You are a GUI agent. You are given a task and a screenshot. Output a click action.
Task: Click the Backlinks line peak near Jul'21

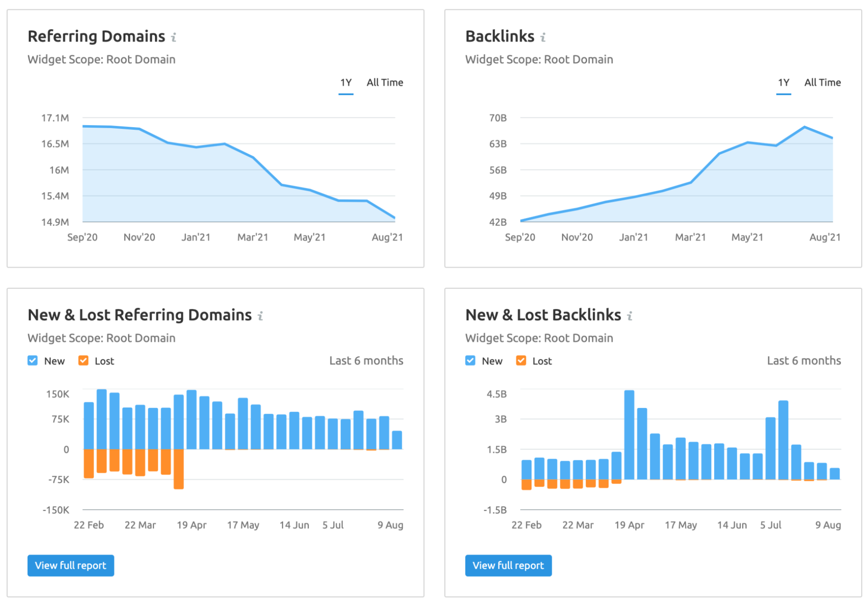pyautogui.click(x=804, y=127)
